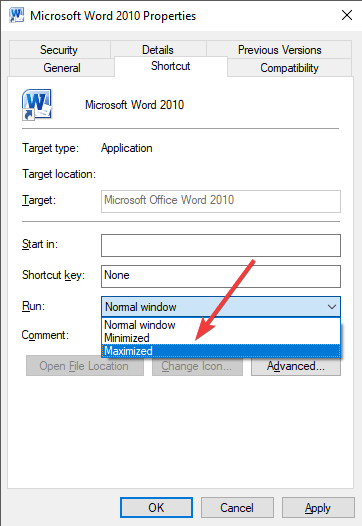Click the Start in text field

221,245
